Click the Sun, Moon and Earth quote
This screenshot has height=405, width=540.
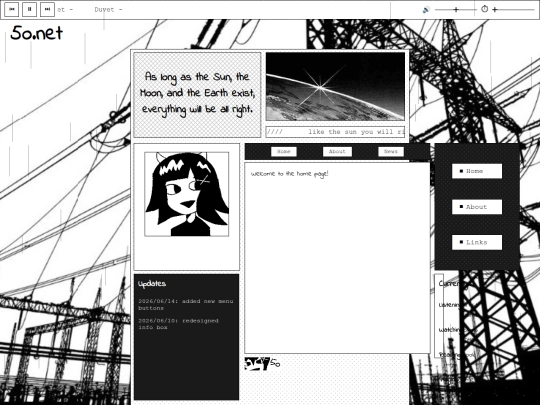(x=197, y=93)
